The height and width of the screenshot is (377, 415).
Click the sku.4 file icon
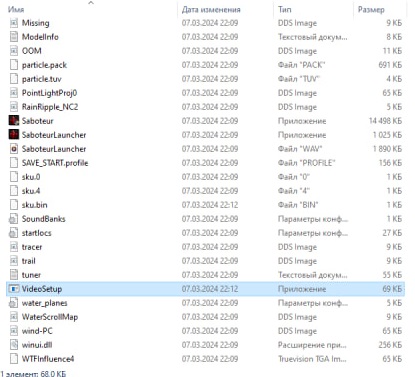[x=14, y=191]
